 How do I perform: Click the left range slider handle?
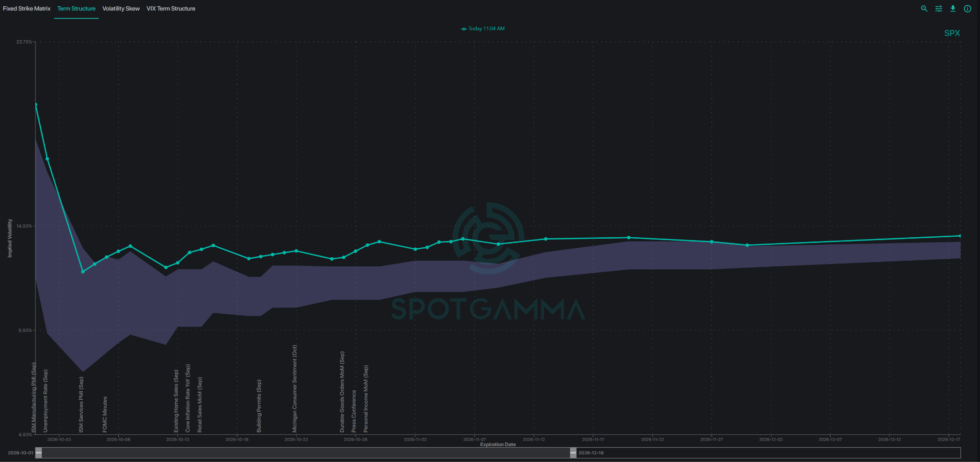click(x=39, y=452)
